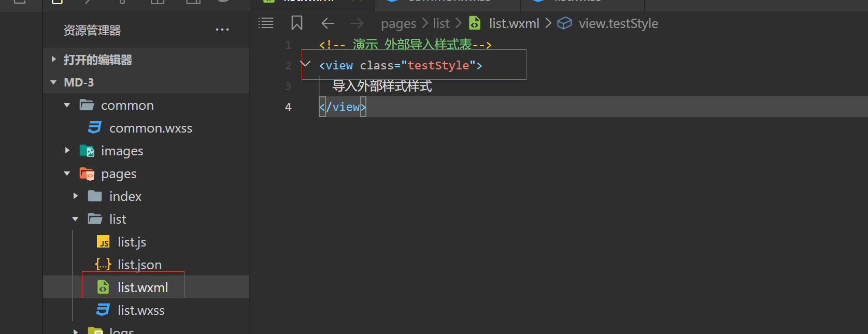The image size is (868, 334).
Task: Click the pages breadcrumb segment
Action: (398, 24)
